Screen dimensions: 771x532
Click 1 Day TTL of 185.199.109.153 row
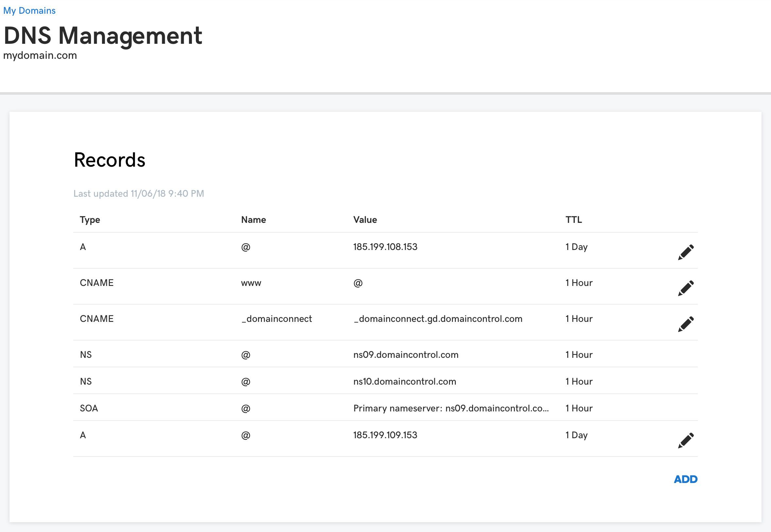576,435
